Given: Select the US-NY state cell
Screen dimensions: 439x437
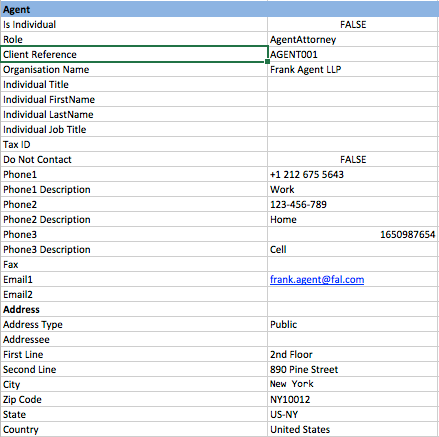Looking at the screenshot, I should [x=353, y=414].
